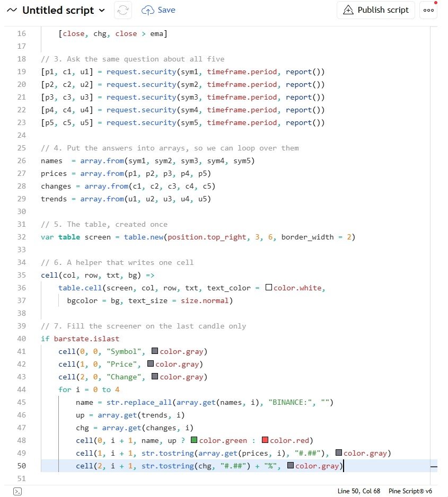Click '[close, chg, close > ema]' on line 16
Viewport: 448px width, 497px height.
coord(113,33)
